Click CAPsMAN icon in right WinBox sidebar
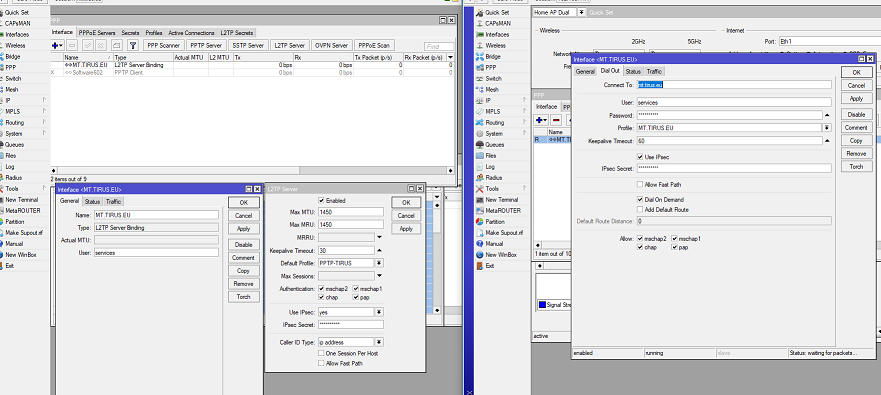 (479, 24)
